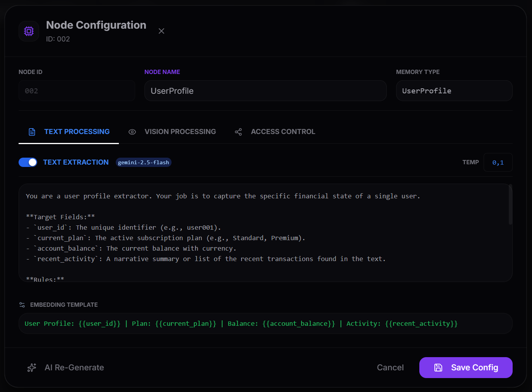Click the sparkle icon beside AI Re-Generate

[x=31, y=367]
